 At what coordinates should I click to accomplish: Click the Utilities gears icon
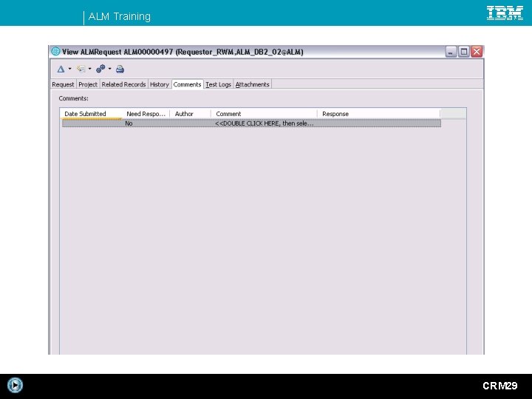pos(100,69)
